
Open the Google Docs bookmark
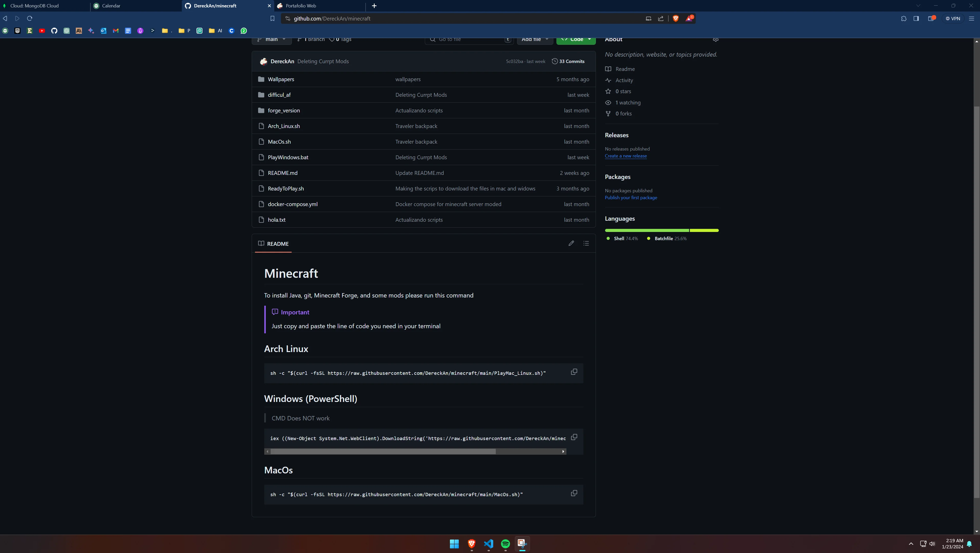128,31
